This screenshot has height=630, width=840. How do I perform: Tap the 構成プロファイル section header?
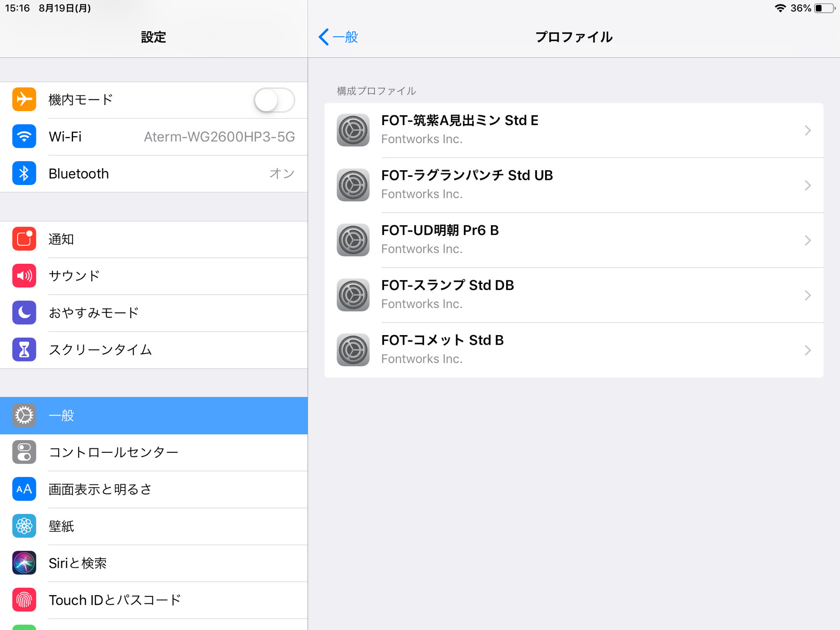[x=376, y=91]
